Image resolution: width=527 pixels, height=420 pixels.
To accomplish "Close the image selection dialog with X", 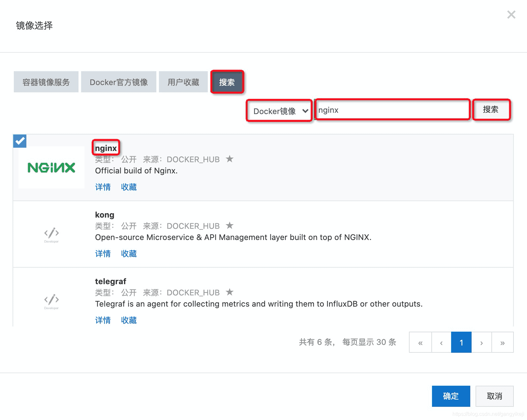I will point(511,15).
